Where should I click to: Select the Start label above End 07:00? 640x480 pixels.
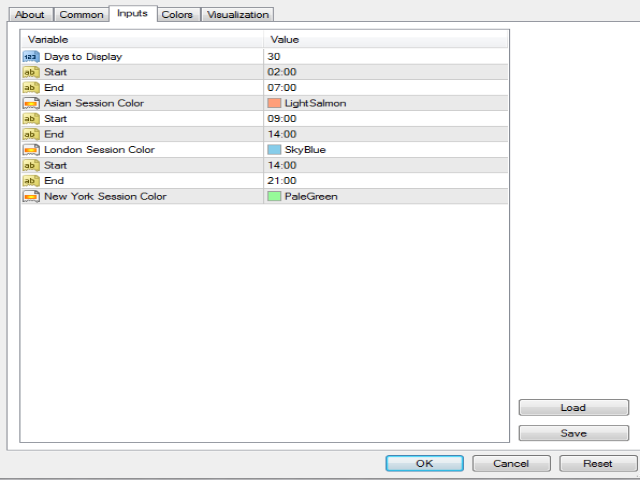pyautogui.click(x=56, y=72)
